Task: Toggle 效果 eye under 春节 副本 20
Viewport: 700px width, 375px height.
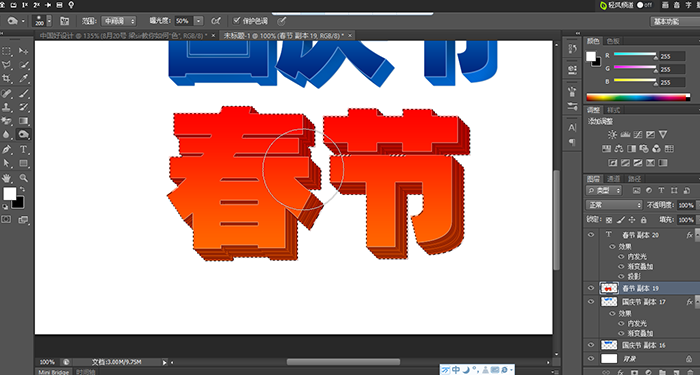Action: pyautogui.click(x=612, y=246)
